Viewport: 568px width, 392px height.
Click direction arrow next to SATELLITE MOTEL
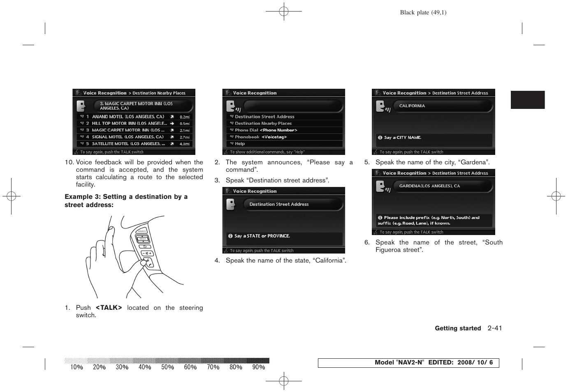point(172,144)
